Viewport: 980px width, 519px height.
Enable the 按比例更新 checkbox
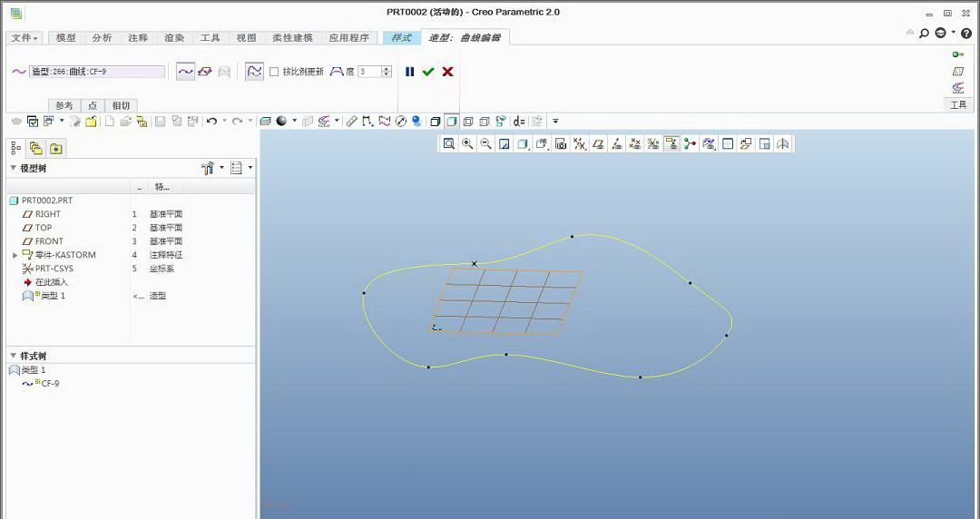(274, 72)
